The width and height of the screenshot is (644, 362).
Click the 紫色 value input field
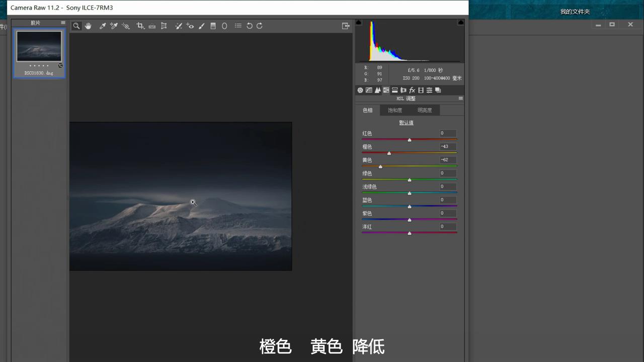[447, 213]
